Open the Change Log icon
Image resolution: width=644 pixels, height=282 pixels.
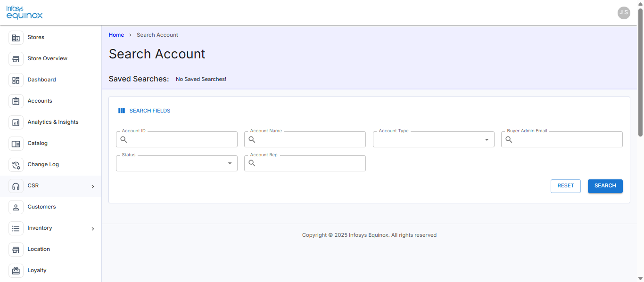point(16,165)
